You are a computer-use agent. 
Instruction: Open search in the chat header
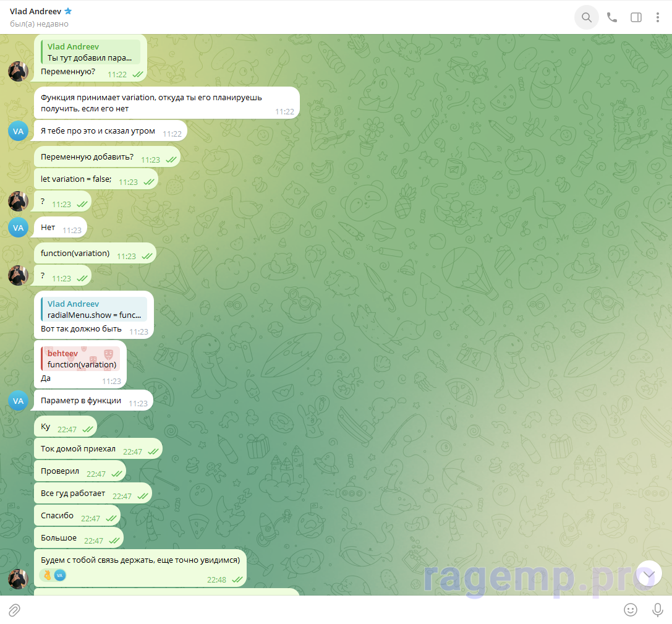586,17
